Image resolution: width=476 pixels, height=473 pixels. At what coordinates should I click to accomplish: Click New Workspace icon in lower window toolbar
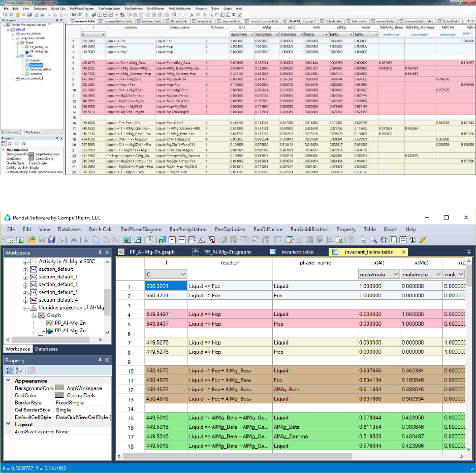(10, 240)
